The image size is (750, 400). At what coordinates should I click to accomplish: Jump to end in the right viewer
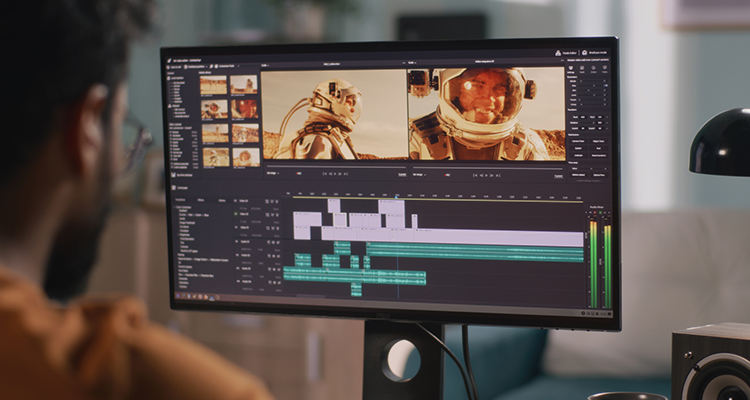[497, 176]
